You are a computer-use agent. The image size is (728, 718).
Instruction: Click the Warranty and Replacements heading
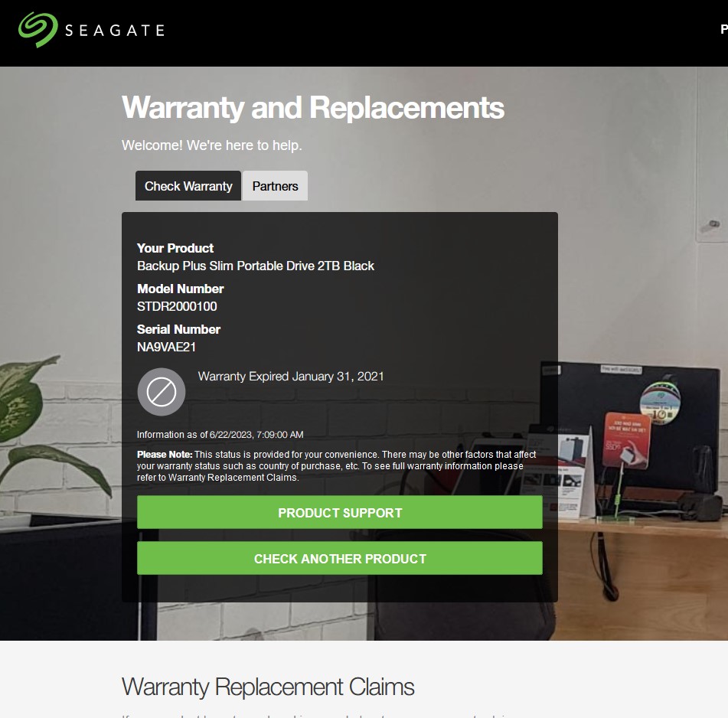[x=312, y=108]
